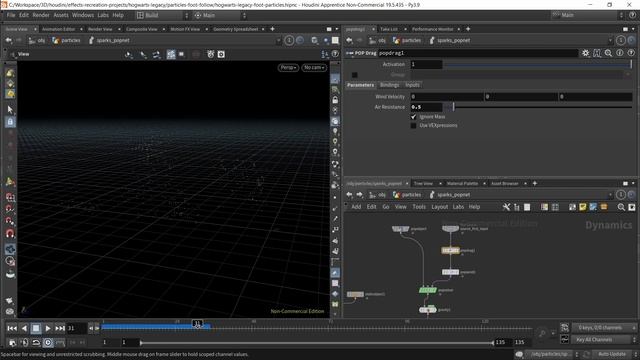Viewport: 640px width, 360px height.
Task: Click the current frame number field
Action: tap(77, 328)
